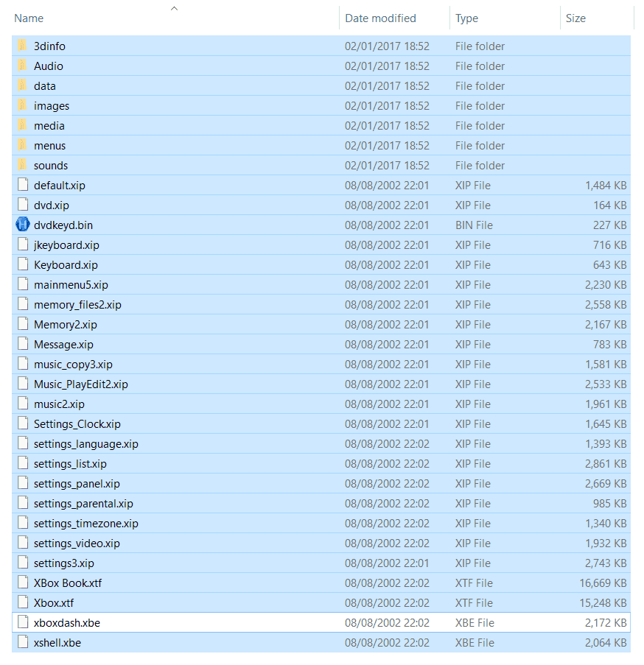
Task: Click the blue dvdkeyd.bin file icon
Action: 23,225
